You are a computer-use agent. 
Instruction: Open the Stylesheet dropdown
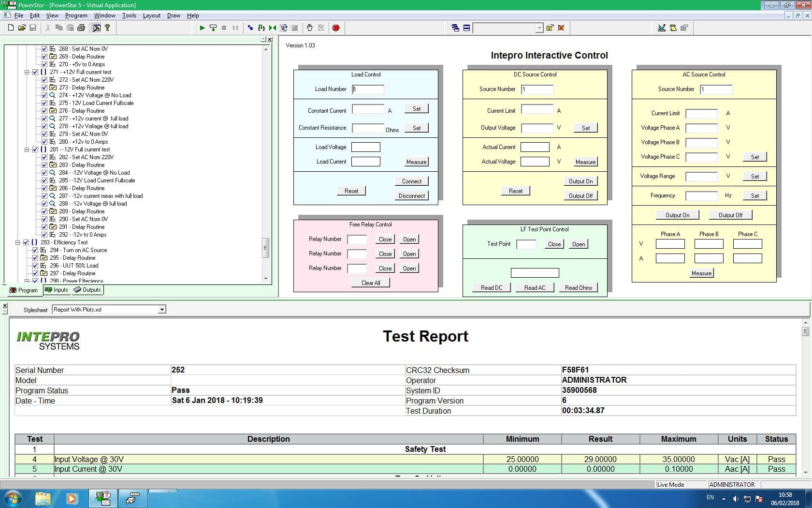[162, 310]
